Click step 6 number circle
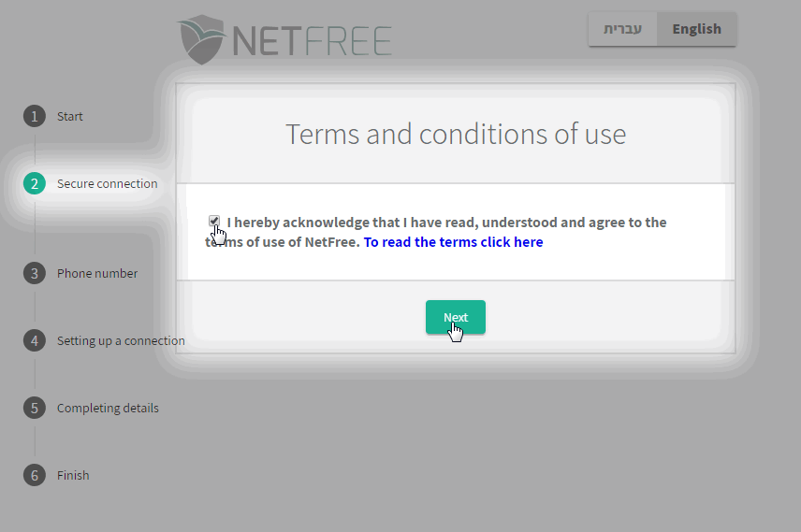The height and width of the screenshot is (532, 801). [x=35, y=475]
